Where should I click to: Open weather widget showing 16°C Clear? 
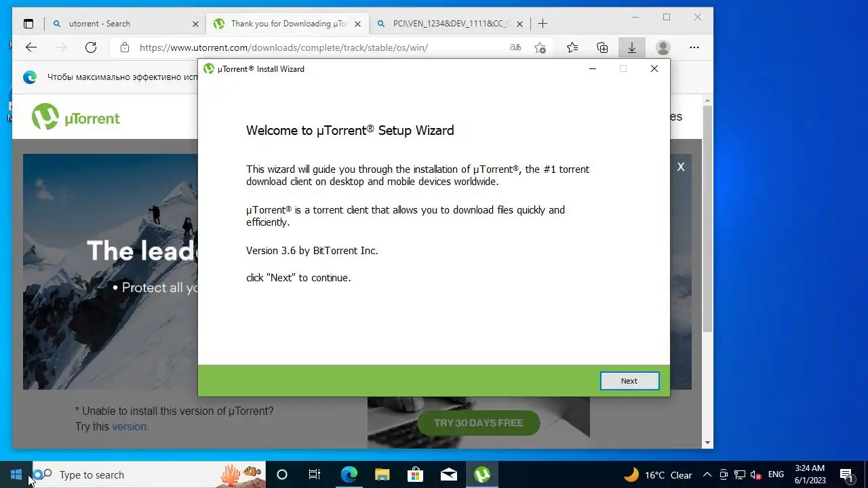tap(658, 474)
